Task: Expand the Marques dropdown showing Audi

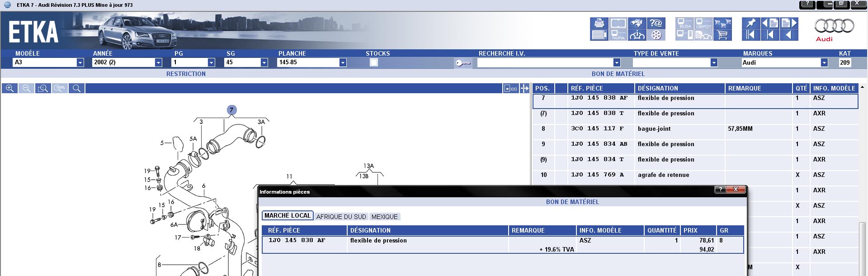Action: [x=824, y=62]
